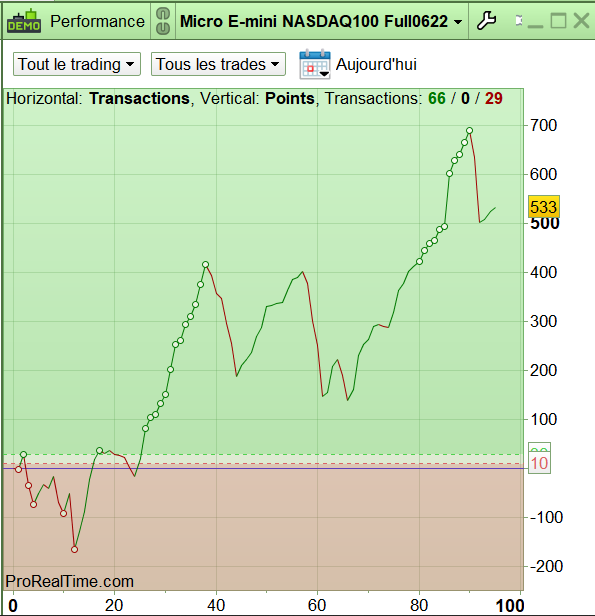Open the 'Tous les trades' dropdown
Screen dimensions: 595x616
tap(218, 64)
